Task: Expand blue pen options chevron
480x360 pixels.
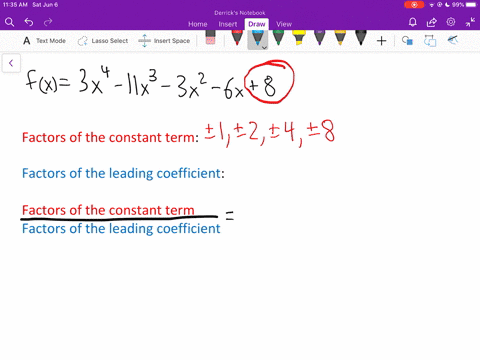Action: [264, 48]
